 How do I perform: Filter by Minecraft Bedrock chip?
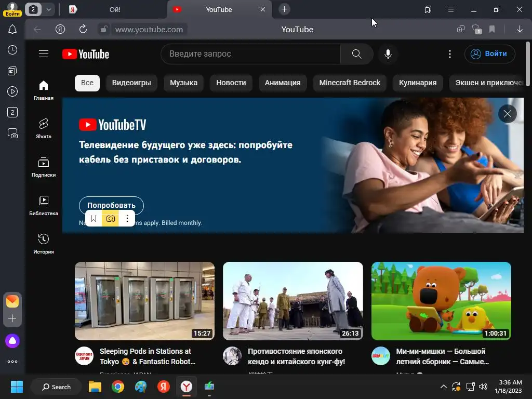tap(350, 83)
